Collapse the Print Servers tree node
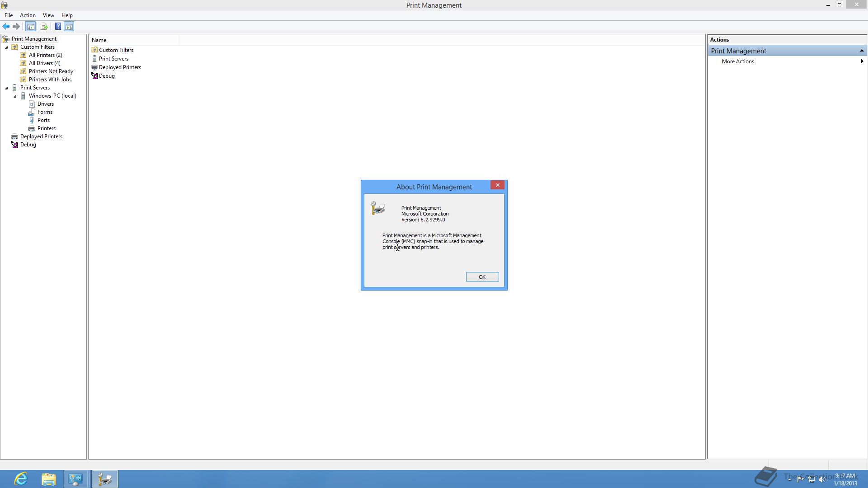868x488 pixels. [6, 88]
